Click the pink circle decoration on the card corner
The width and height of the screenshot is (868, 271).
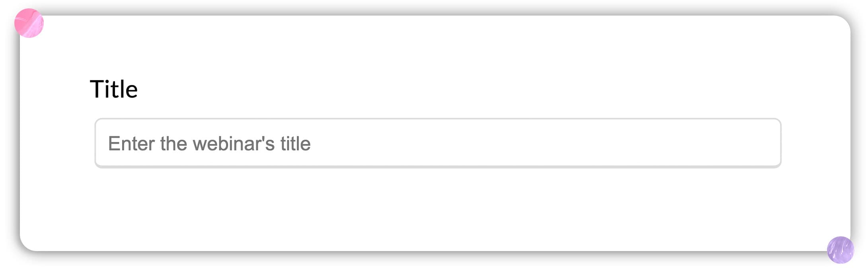click(29, 23)
